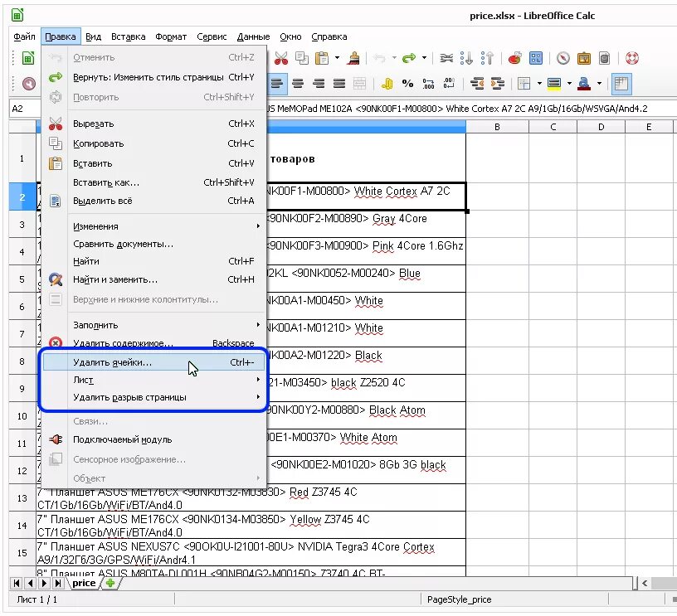This screenshot has height=616, width=677.
Task: Delete decimal place icon
Action: click(449, 84)
